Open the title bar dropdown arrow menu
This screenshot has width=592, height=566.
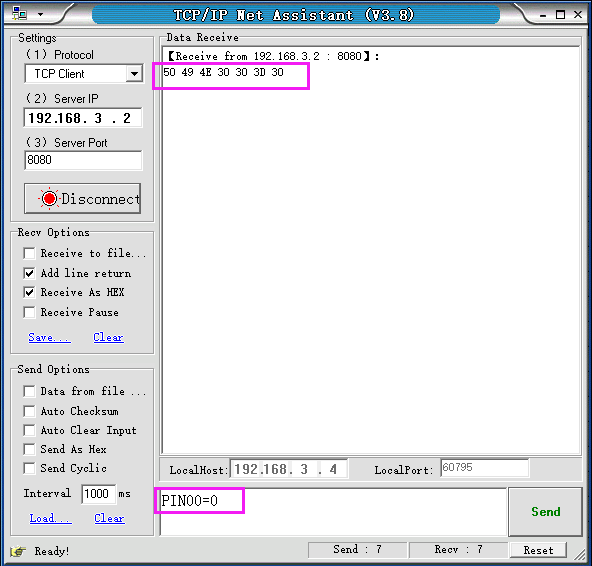(x=40, y=15)
